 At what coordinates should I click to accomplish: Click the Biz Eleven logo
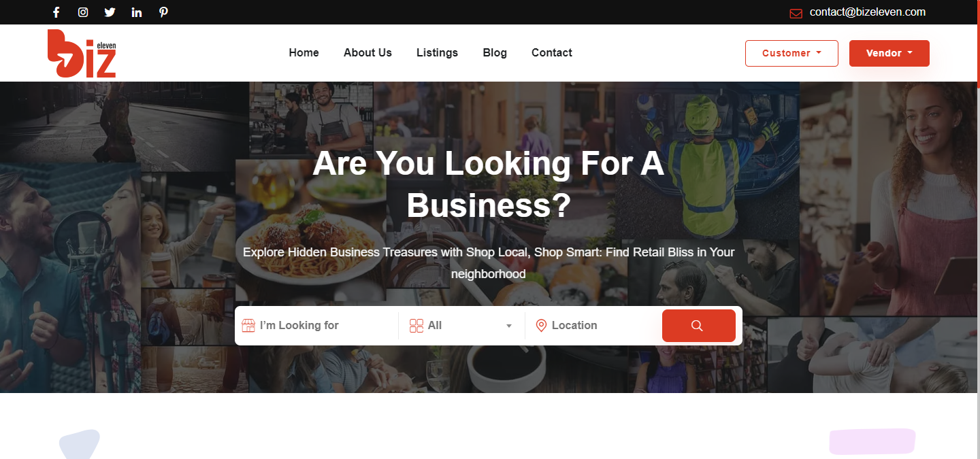(x=82, y=53)
